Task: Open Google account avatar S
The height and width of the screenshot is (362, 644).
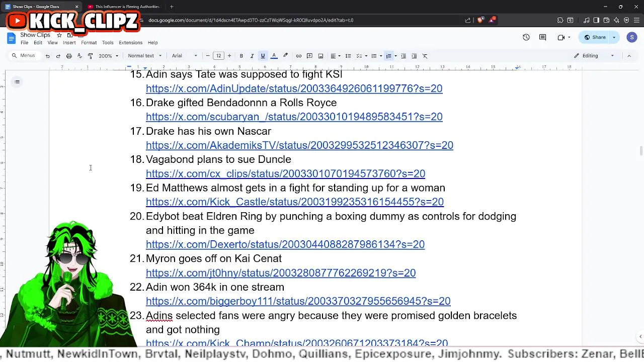Action: point(632,37)
